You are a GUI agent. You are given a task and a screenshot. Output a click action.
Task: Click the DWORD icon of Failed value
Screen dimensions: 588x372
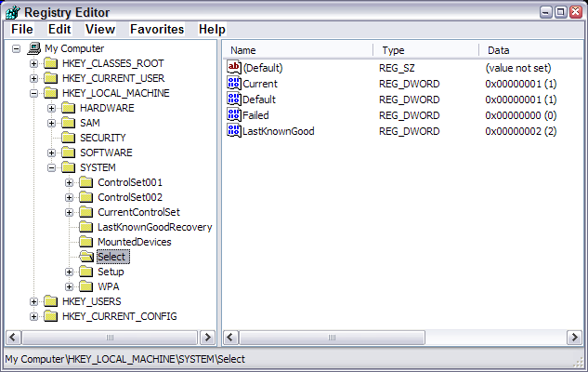pyautogui.click(x=234, y=115)
